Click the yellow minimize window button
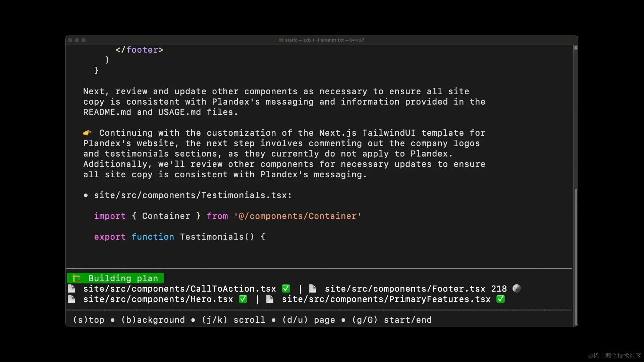Viewport: 644px width, 362px height. pos(77,40)
